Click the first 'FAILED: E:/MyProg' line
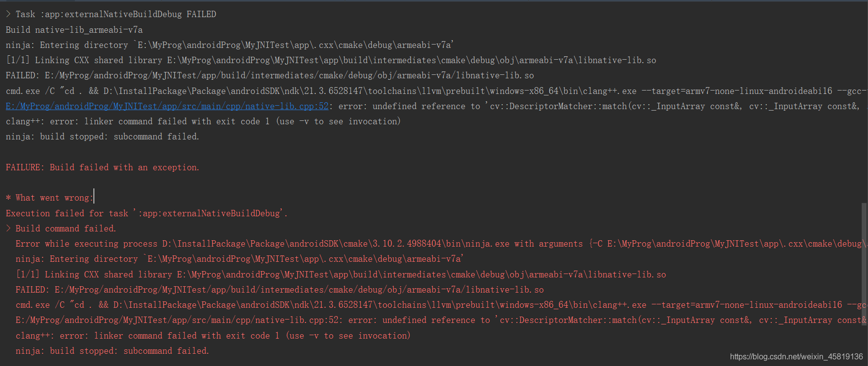 [x=270, y=75]
